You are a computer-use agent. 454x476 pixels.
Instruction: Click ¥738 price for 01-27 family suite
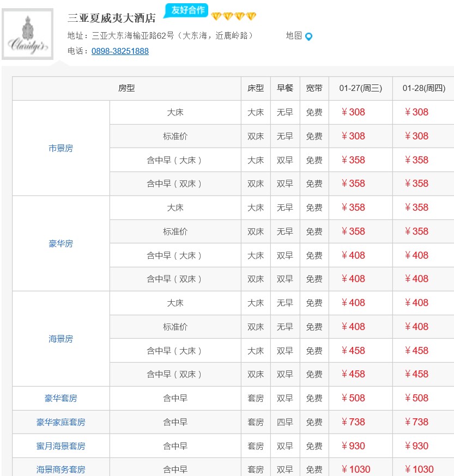click(353, 422)
